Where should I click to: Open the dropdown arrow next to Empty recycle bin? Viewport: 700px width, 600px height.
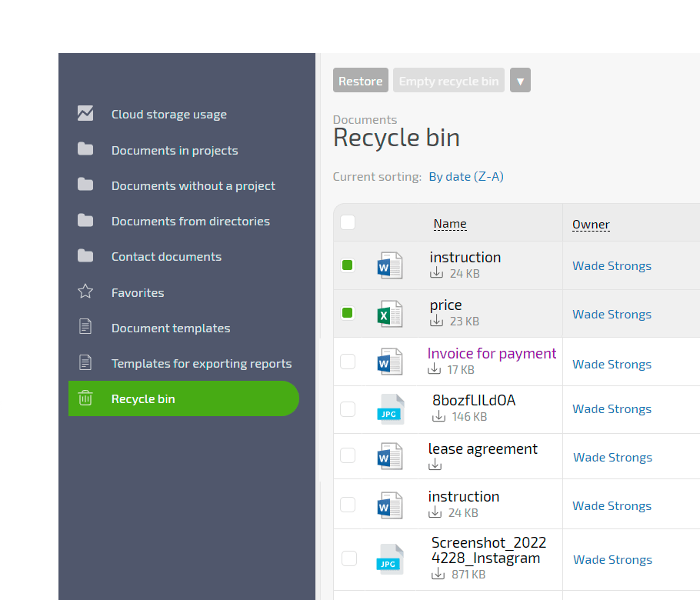520,80
